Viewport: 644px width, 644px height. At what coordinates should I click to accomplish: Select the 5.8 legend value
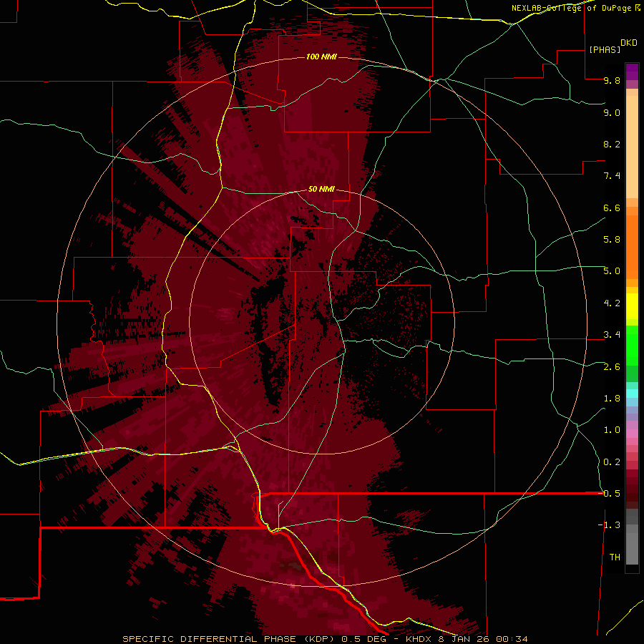(612, 240)
